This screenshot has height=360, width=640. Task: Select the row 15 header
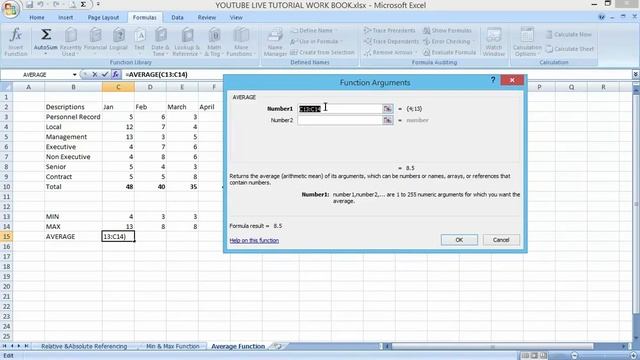[6, 236]
